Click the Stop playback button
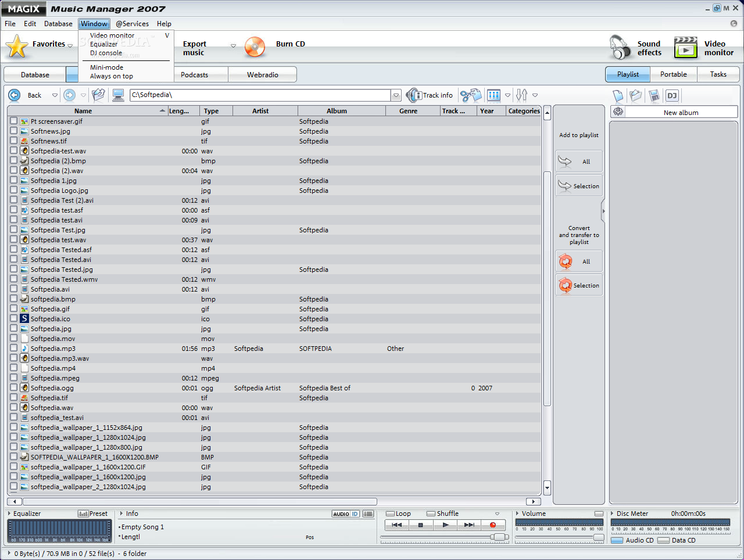This screenshot has width=744, height=560. pos(421,525)
